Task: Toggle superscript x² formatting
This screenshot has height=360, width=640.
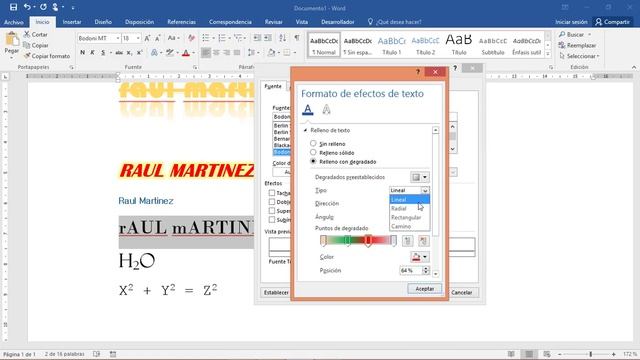Action: pyautogui.click(x=140, y=53)
